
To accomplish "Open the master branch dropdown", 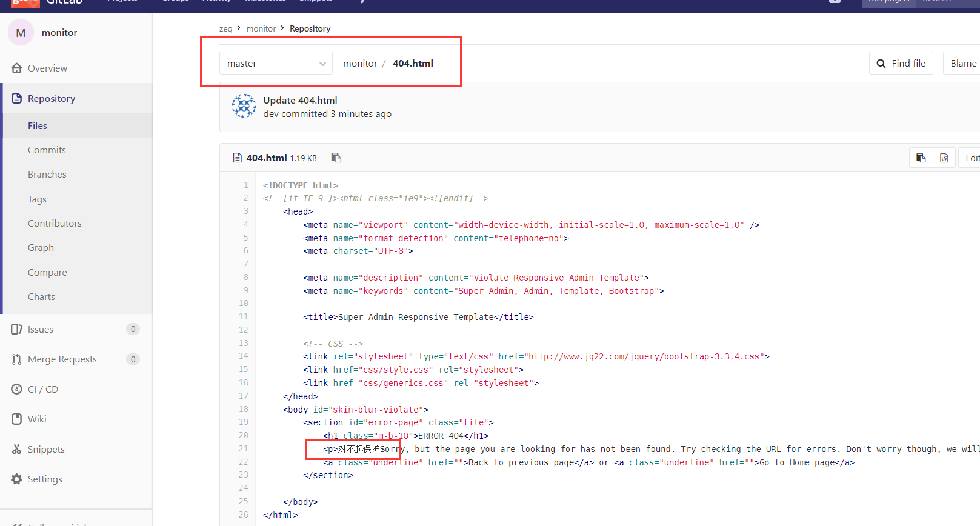I will point(276,63).
